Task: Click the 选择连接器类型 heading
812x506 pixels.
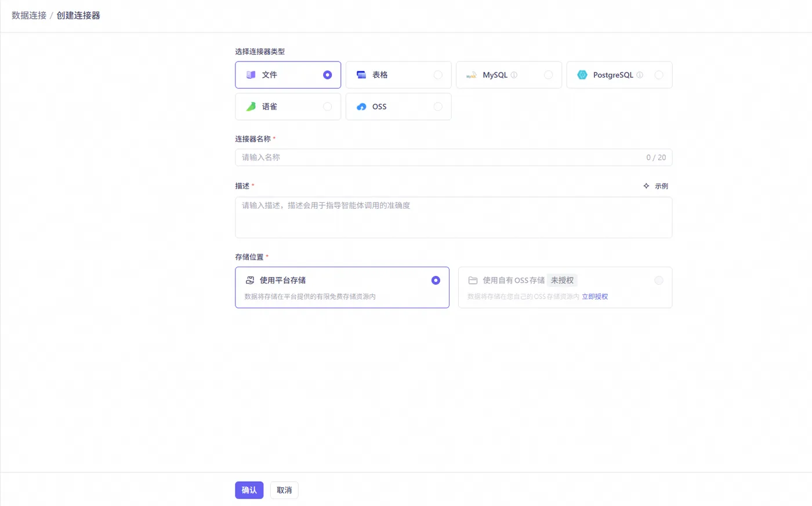Action: [260, 52]
